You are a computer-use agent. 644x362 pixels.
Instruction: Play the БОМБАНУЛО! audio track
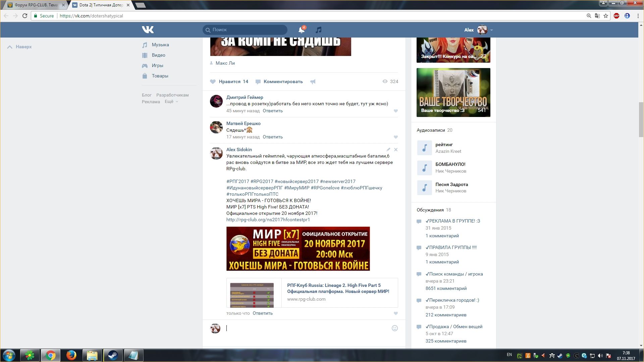(424, 168)
